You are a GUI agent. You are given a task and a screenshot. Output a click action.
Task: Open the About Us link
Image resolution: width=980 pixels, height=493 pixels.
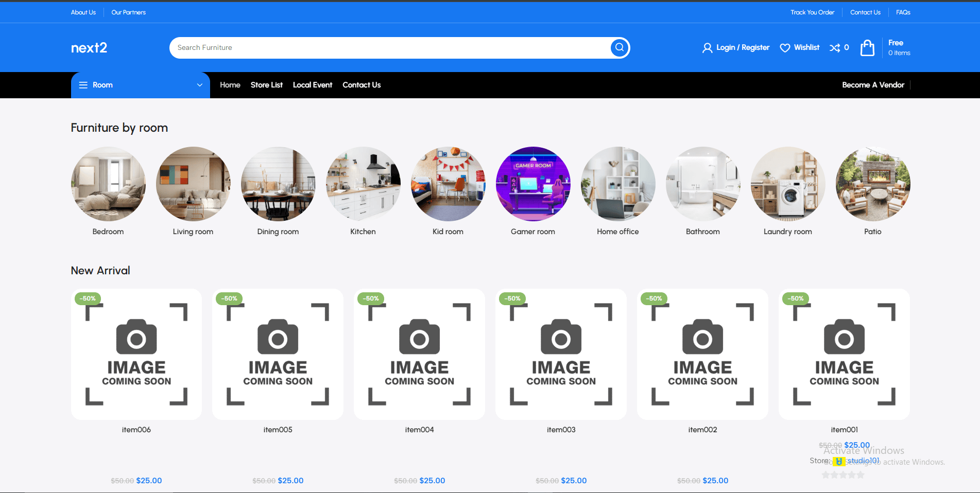pyautogui.click(x=83, y=12)
